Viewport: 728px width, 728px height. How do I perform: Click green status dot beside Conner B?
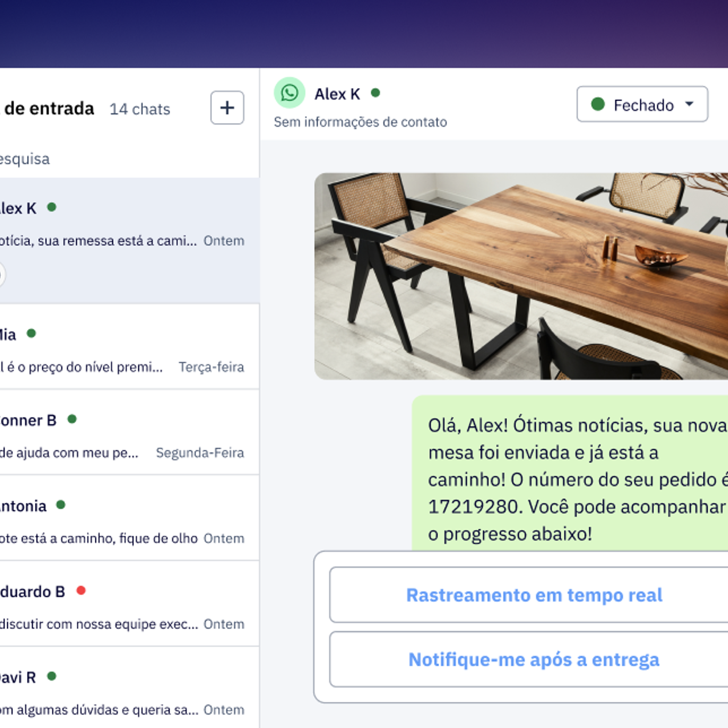coord(72,419)
